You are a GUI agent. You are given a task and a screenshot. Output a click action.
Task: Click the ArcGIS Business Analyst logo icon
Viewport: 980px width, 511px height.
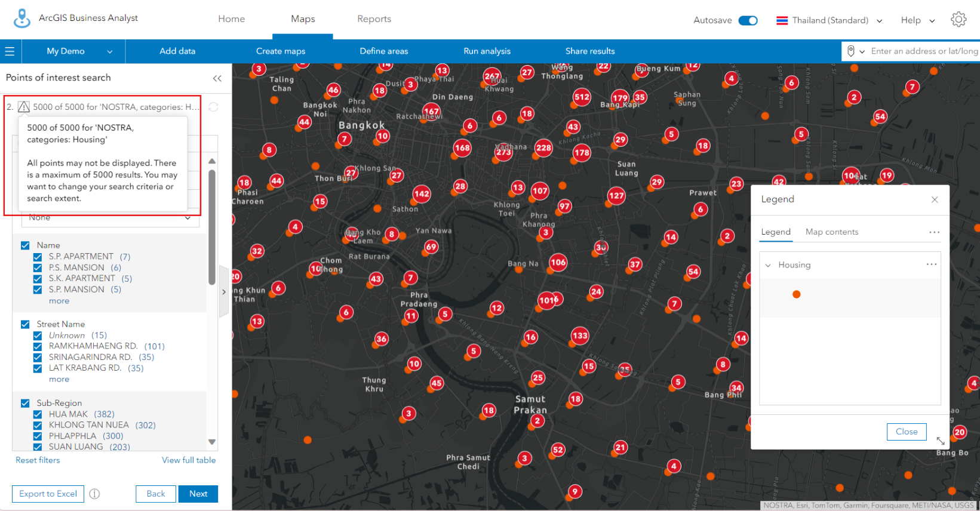point(22,19)
